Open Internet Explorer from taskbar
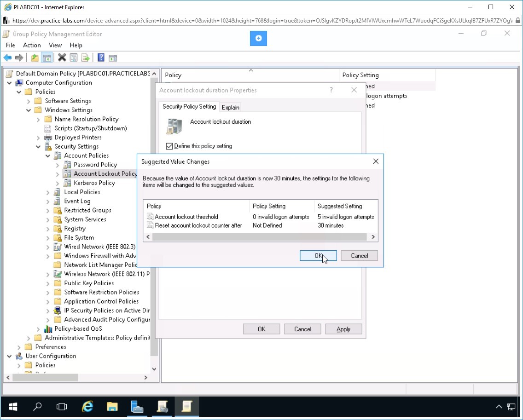523x420 pixels. (87, 406)
